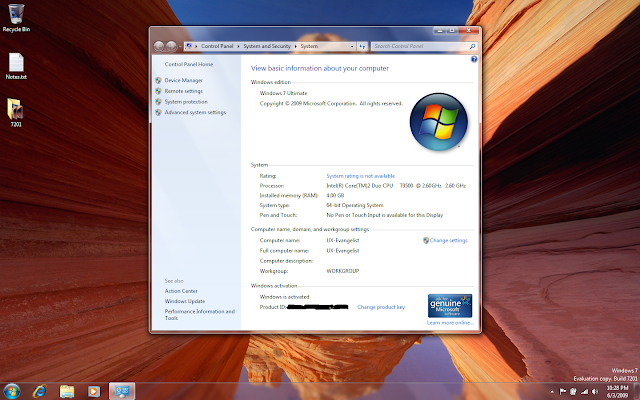Click the 4.00 GB installed memory value

pyautogui.click(x=335, y=196)
